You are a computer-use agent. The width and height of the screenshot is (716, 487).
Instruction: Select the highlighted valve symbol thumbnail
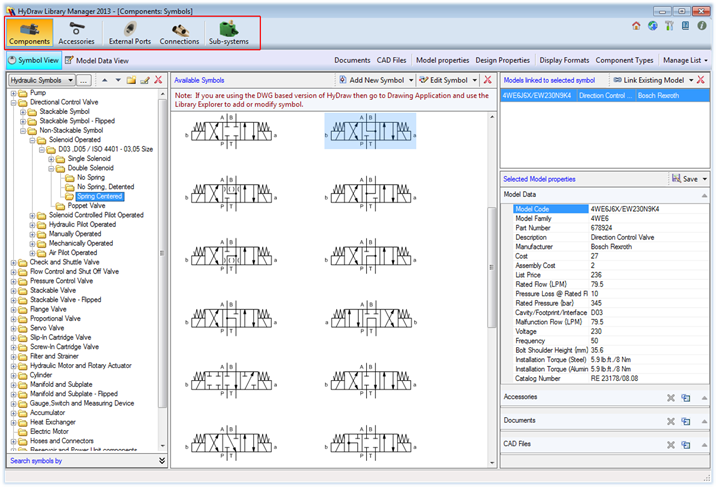point(370,131)
